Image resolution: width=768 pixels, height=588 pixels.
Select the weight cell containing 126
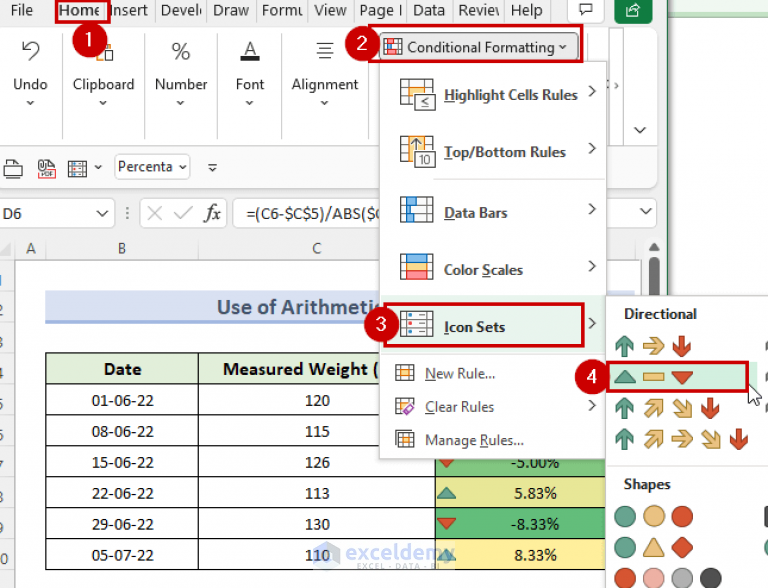317,462
